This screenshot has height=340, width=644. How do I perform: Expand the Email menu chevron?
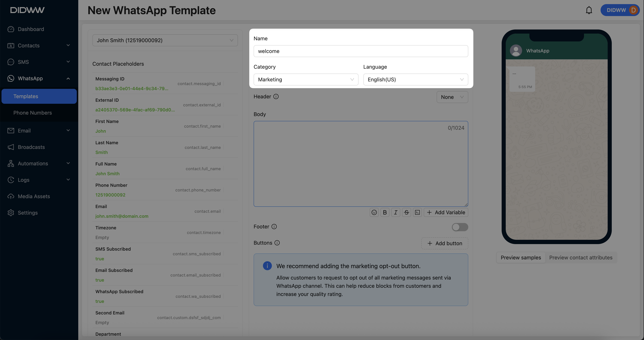[x=68, y=130]
